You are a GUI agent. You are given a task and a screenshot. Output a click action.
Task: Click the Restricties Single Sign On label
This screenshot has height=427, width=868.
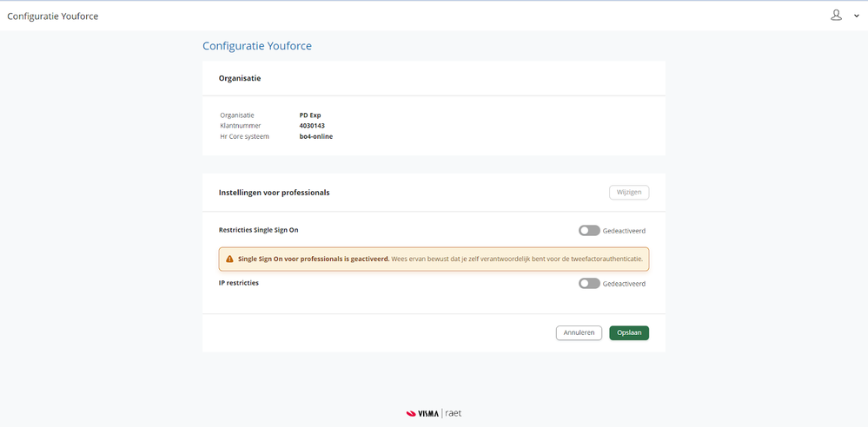click(259, 230)
